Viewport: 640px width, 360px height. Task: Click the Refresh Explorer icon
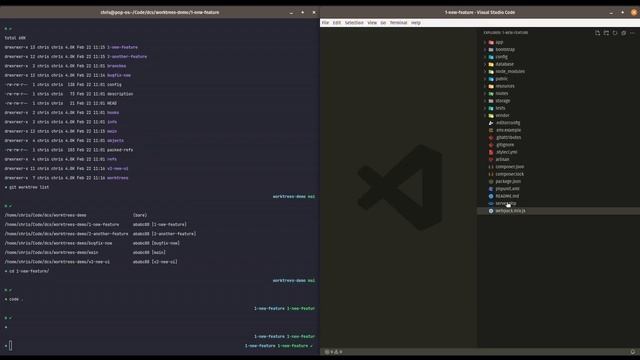615,33
